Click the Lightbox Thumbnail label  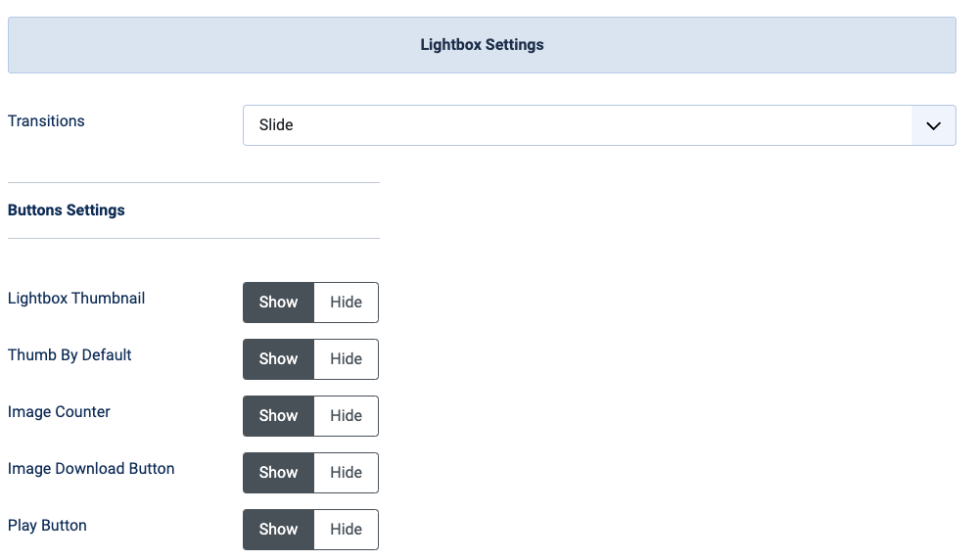[76, 299]
